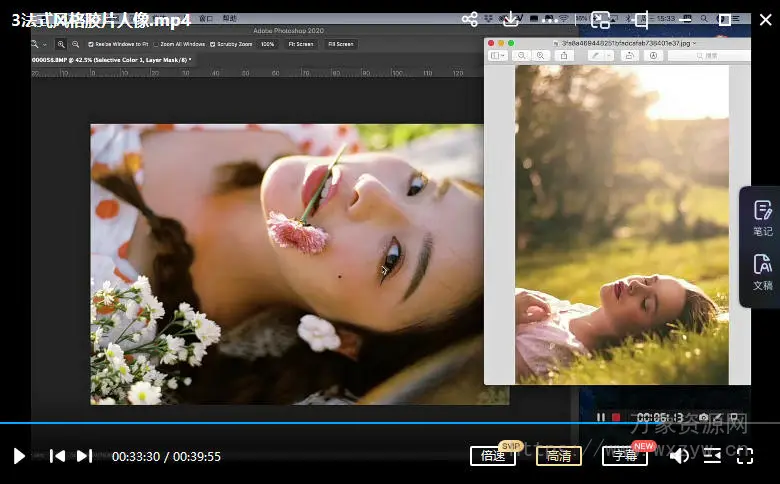Image resolution: width=780 pixels, height=484 pixels.
Task: Click the Fit Screen button in Photoshop
Action: point(300,44)
